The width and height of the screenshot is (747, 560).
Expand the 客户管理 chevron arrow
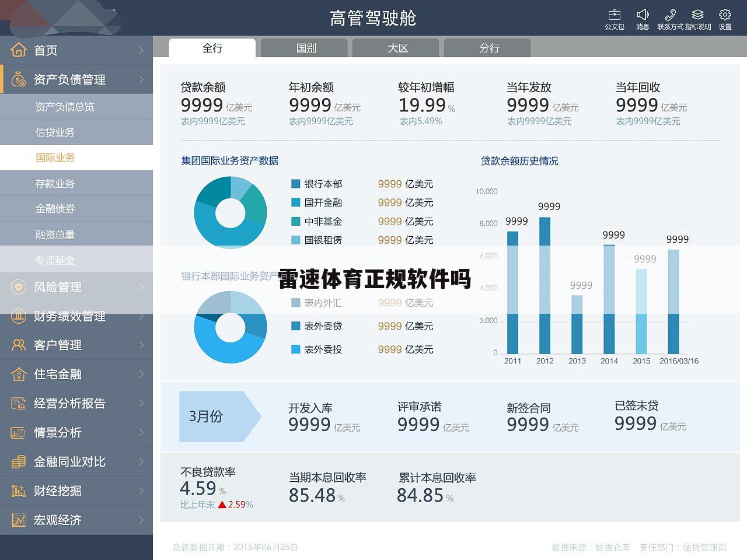(x=141, y=345)
